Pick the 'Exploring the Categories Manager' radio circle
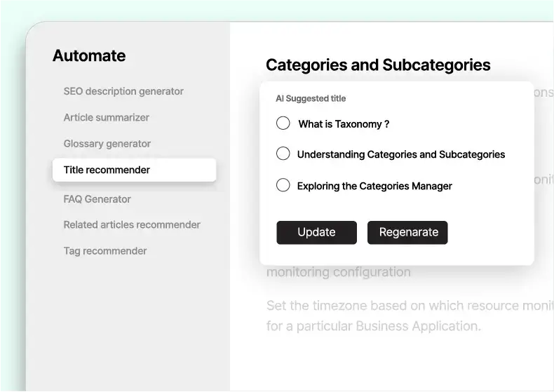Viewport: 554px width, 392px height. [283, 185]
